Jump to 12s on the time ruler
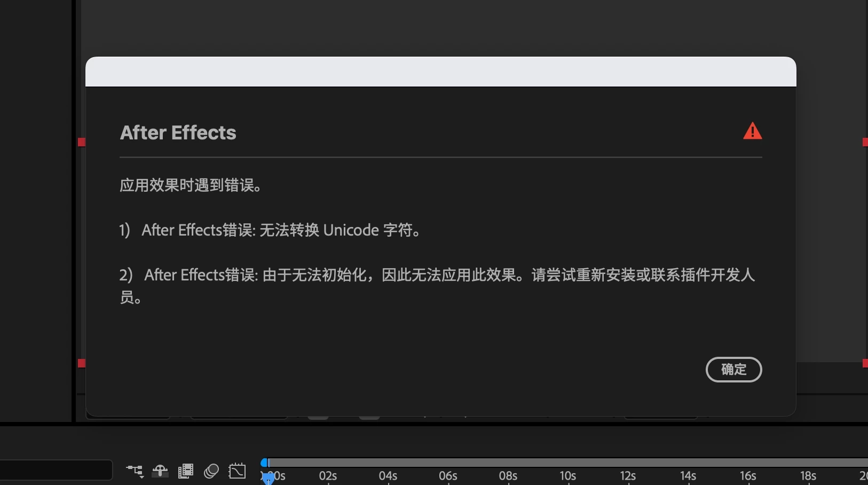This screenshot has width=868, height=485. 628,476
